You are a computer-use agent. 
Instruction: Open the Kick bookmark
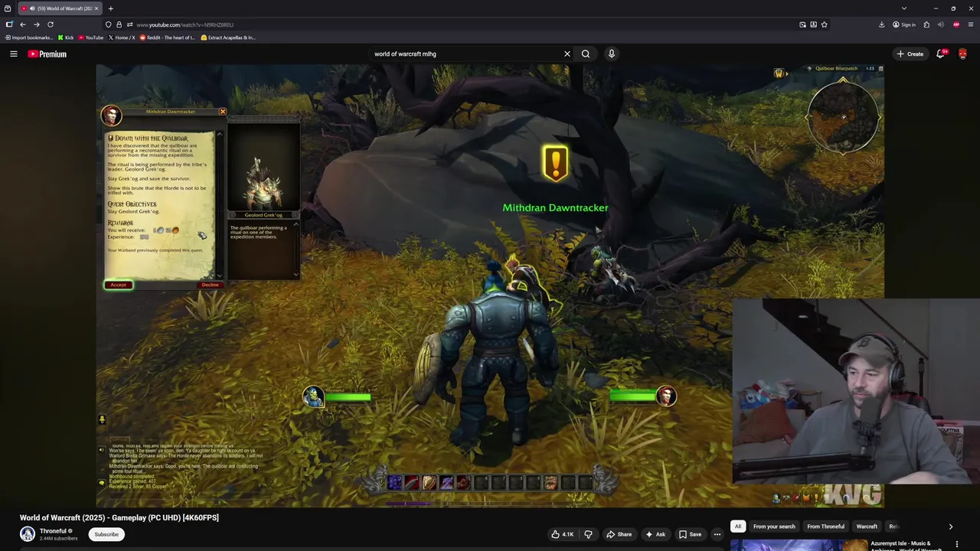point(66,37)
